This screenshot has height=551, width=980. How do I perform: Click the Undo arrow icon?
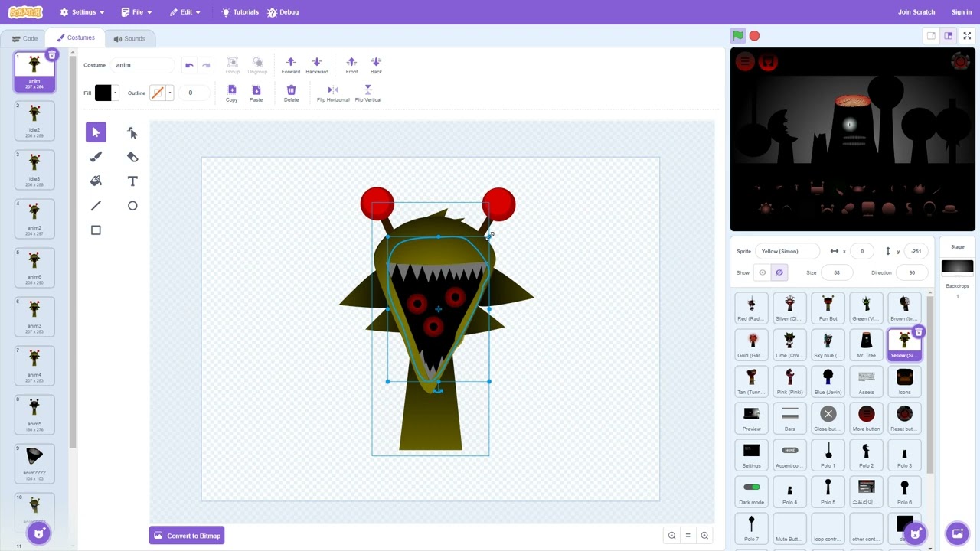click(189, 65)
